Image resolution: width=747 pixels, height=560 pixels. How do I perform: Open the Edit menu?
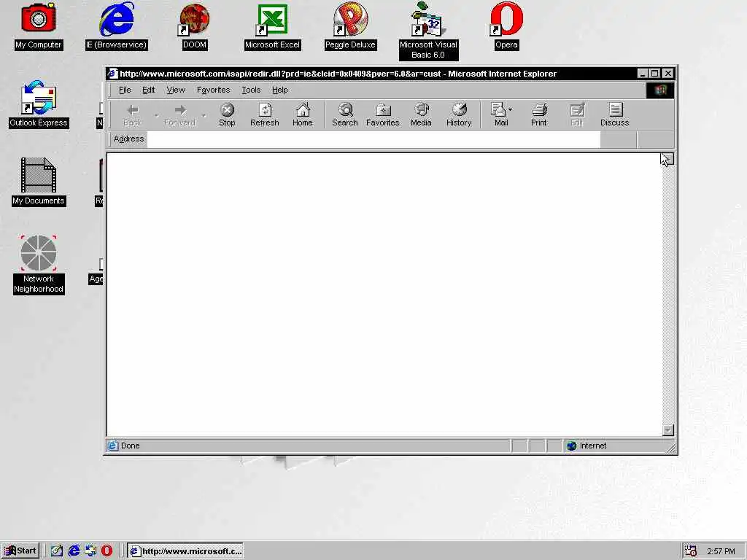[x=149, y=90]
